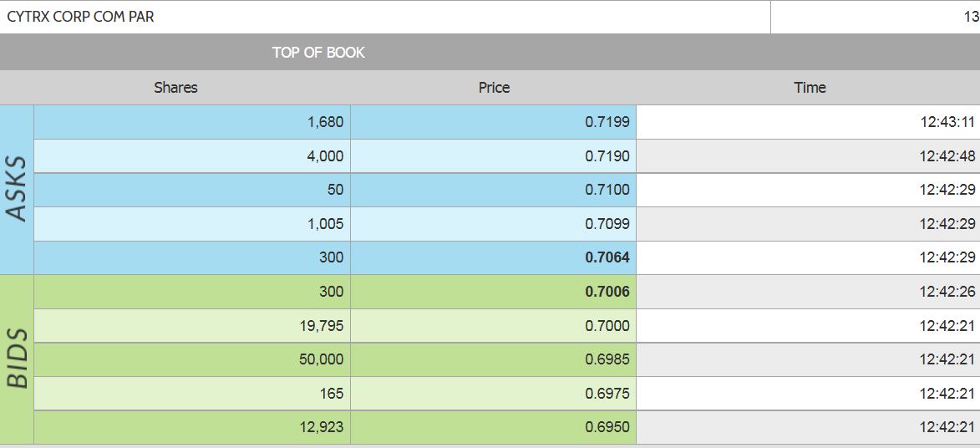
Task: Select the vertical ASKS side label
Action: point(17,190)
